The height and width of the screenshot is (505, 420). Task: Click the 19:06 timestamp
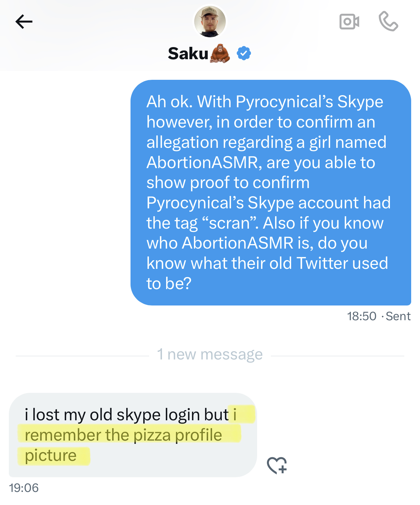24,488
